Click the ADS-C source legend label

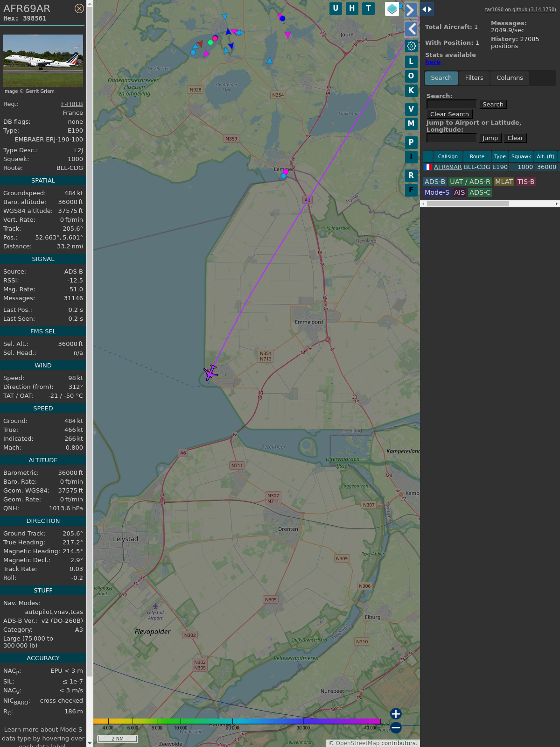coord(480,192)
